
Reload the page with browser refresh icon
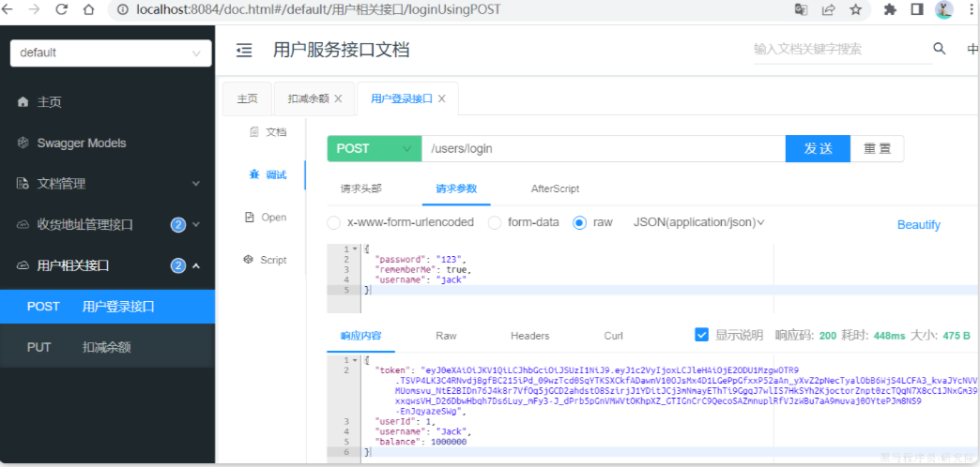(x=62, y=10)
